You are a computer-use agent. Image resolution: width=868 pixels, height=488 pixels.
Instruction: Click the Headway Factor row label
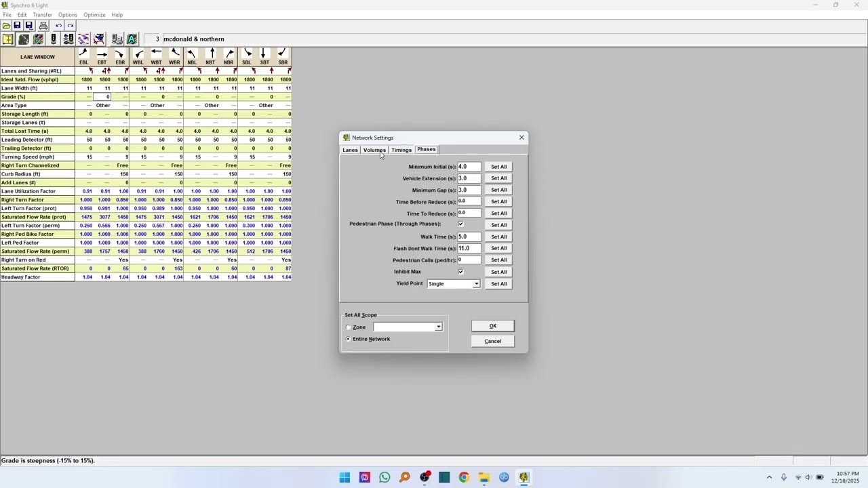click(x=37, y=277)
